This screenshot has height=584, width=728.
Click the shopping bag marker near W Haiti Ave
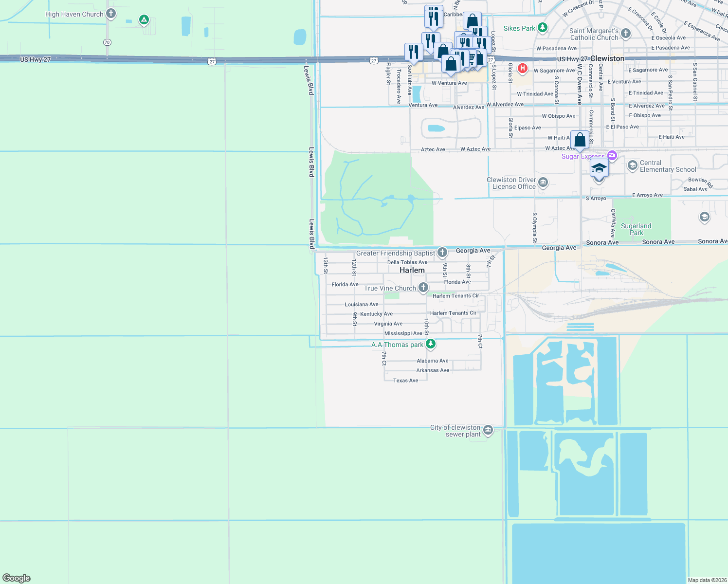click(x=580, y=140)
